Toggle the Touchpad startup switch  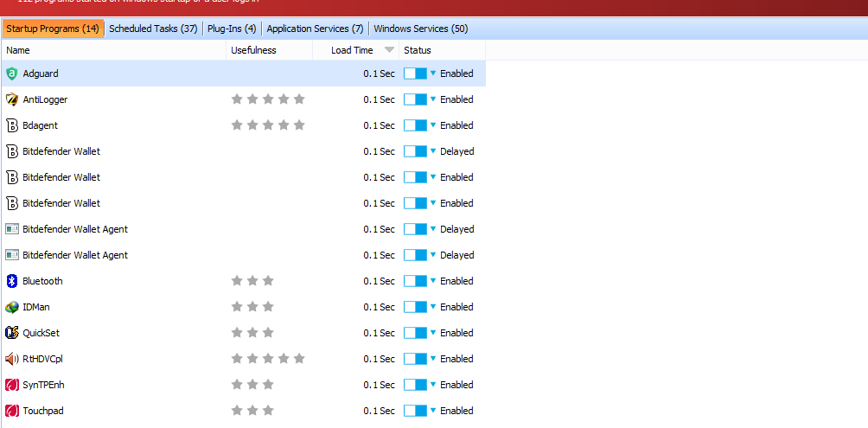[415, 411]
